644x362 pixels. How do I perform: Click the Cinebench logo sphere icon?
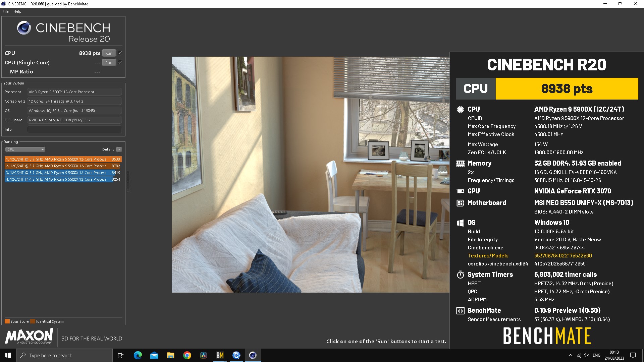[x=24, y=28]
